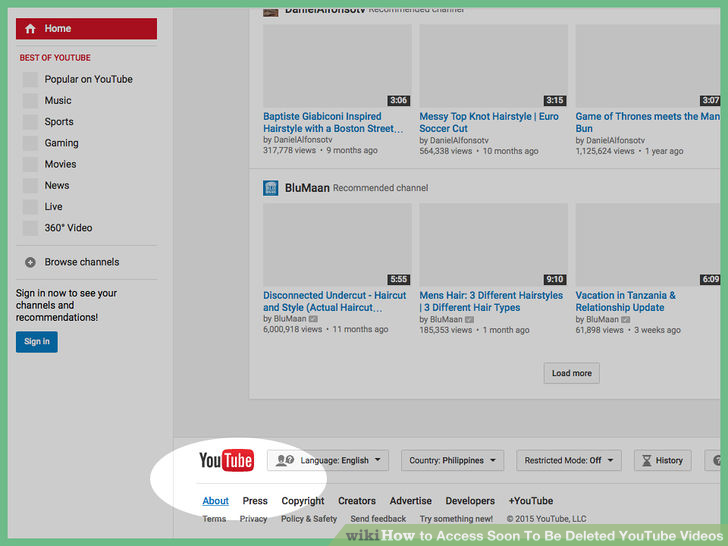Click the 5:55 video thumbnail
728x546 pixels.
pyautogui.click(x=337, y=245)
